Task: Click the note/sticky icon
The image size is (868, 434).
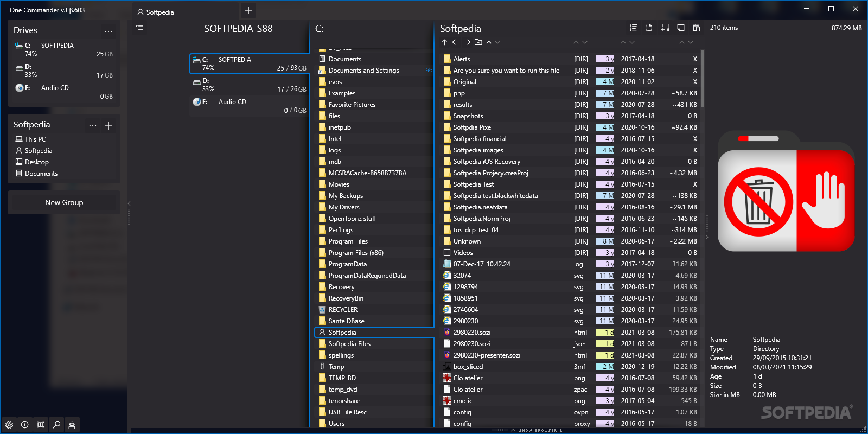Action: point(681,28)
